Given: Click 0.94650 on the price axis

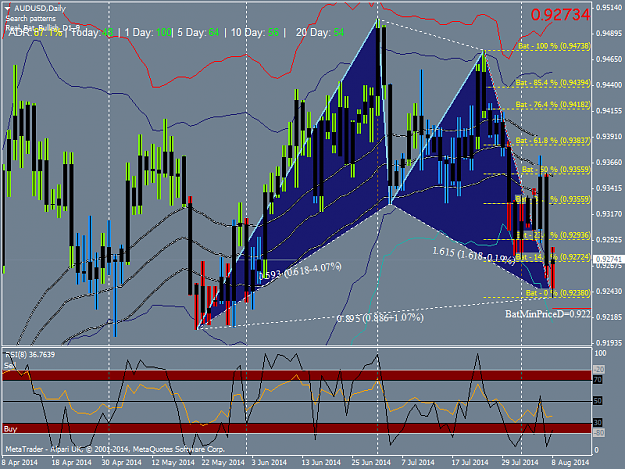Looking at the screenshot, I should point(609,59).
